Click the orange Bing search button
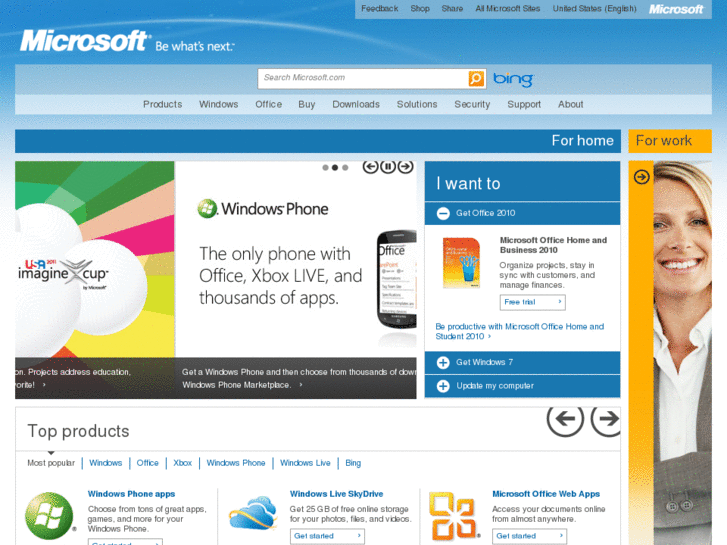This screenshot has height=545, width=727. (476, 78)
